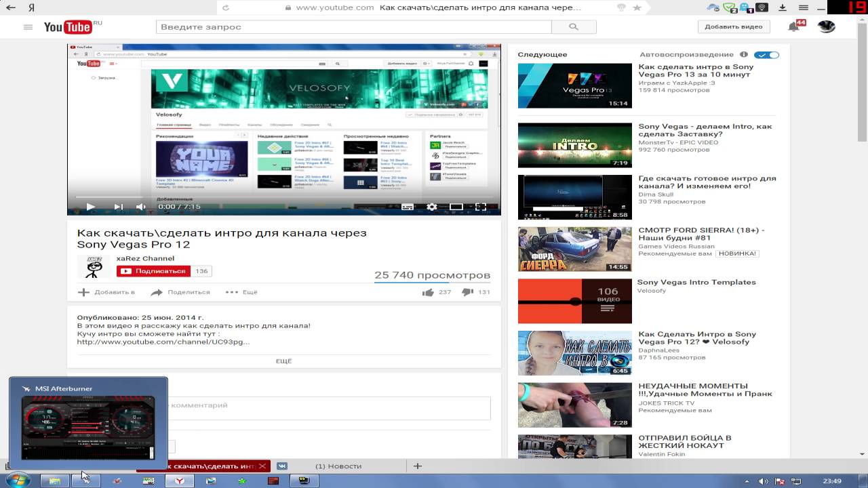
Task: Mute the video volume icon
Action: [x=140, y=207]
